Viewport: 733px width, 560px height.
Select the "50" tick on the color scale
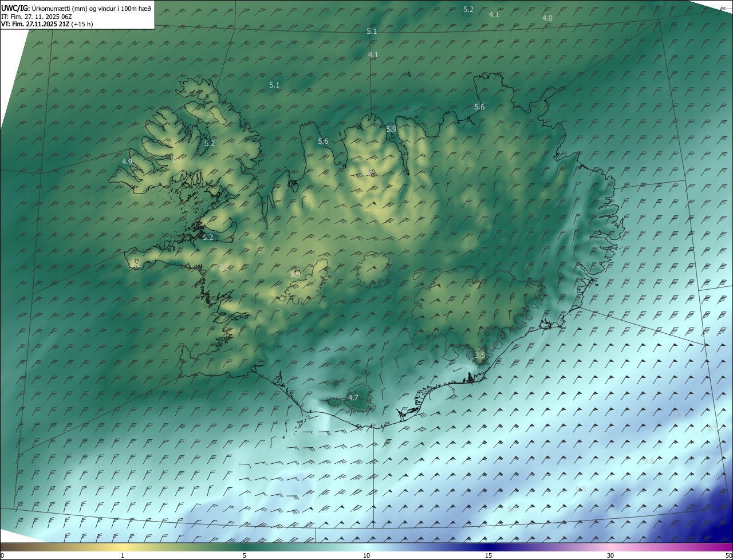728,555
